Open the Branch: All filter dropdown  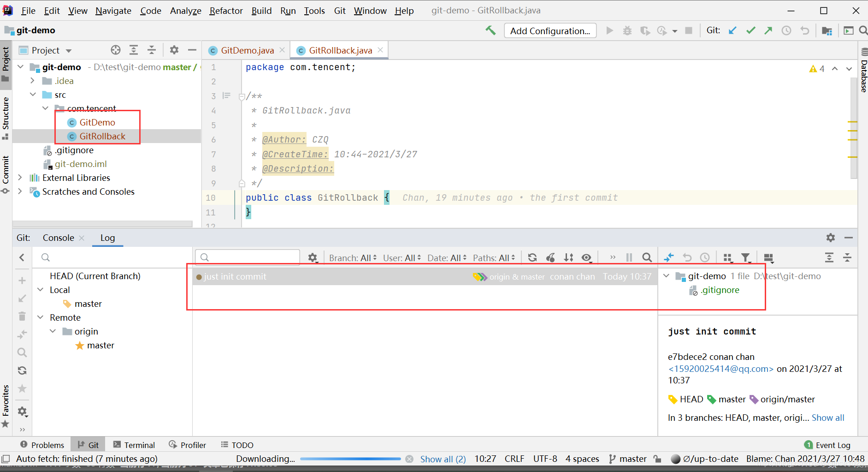[x=353, y=258]
